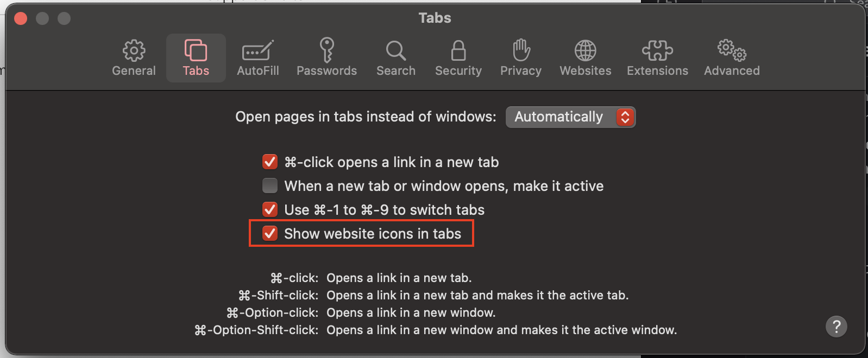Select the AutoFill pencil icon
868x358 pixels.
coord(257,50)
